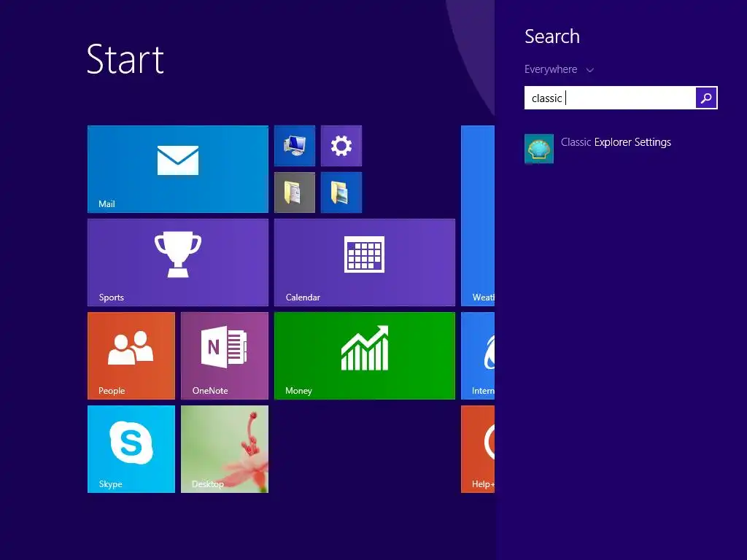Click the Start heading text
The image size is (747, 560).
pyautogui.click(x=125, y=59)
